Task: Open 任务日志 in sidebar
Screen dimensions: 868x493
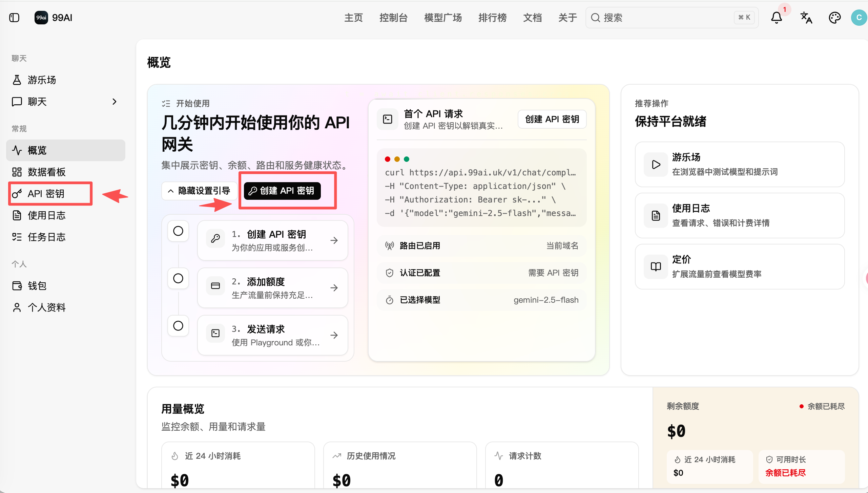Action: (x=66, y=237)
